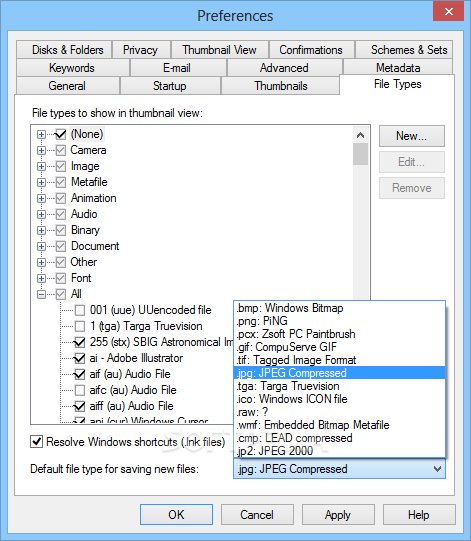471x541 pixels.
Task: Toggle the (None) checkbox
Action: [61, 134]
